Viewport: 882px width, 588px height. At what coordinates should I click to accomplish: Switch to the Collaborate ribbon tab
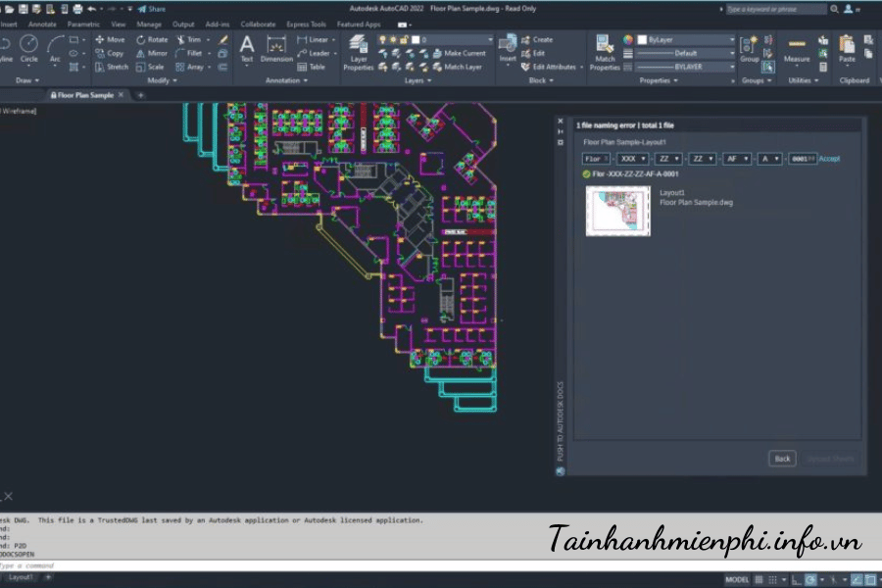click(258, 24)
